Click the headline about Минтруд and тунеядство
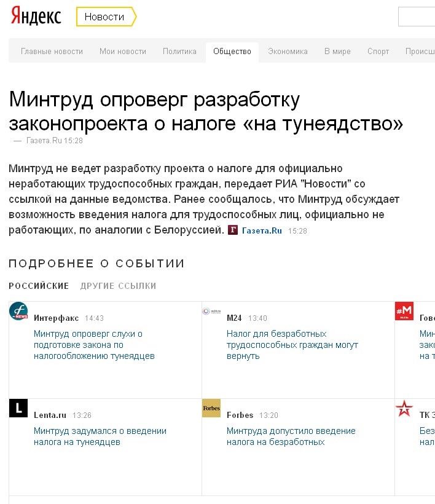Image resolution: width=435 pixels, height=504 pixels. click(206, 111)
